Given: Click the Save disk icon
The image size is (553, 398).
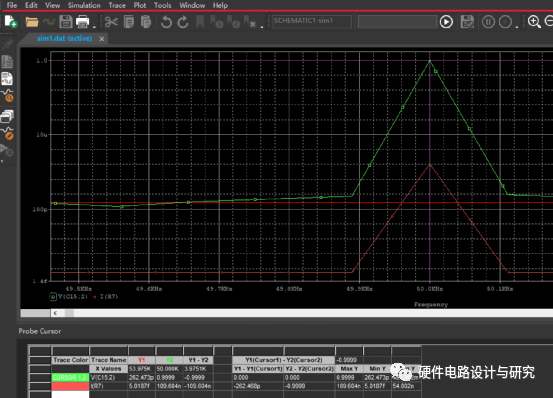Looking at the screenshot, I should point(66,22).
